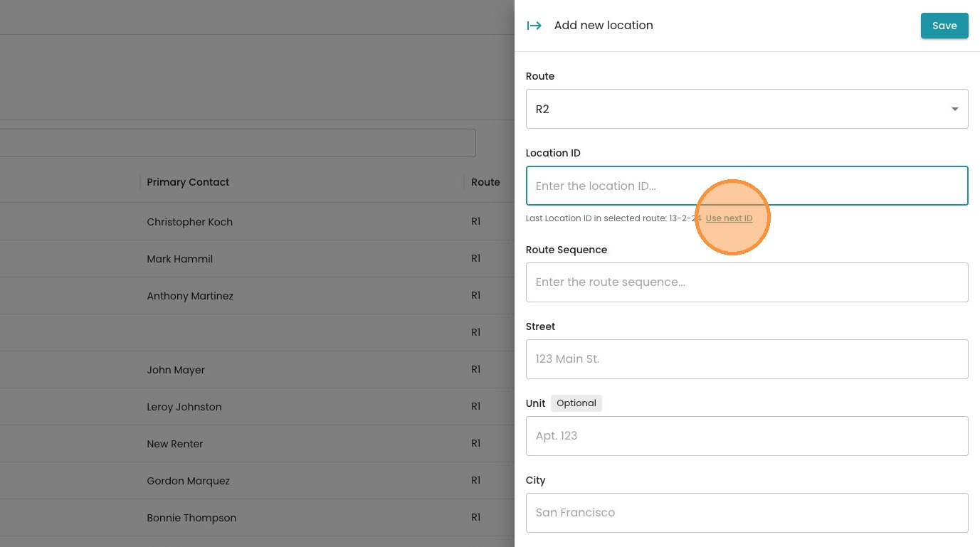Click the Save button
The width and height of the screenshot is (980, 547).
[x=944, y=26]
